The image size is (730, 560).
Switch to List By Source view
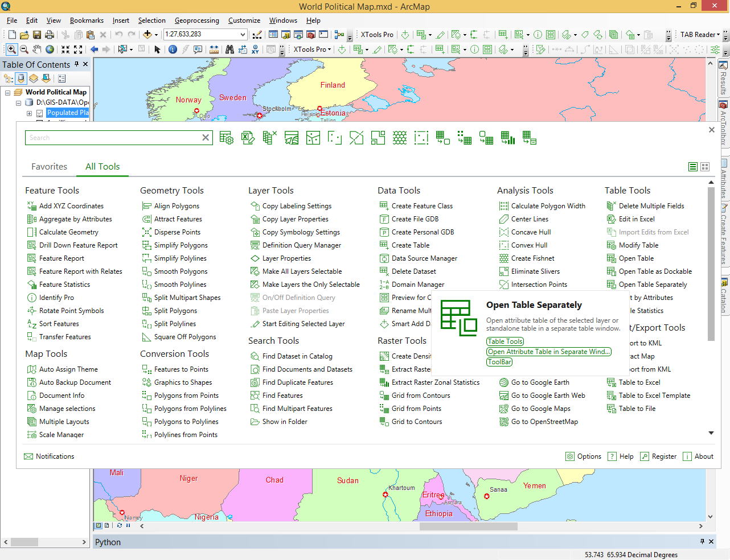(21, 78)
